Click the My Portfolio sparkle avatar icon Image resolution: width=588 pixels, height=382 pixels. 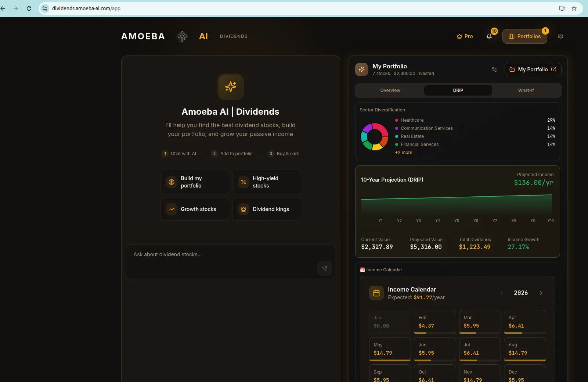tap(362, 69)
